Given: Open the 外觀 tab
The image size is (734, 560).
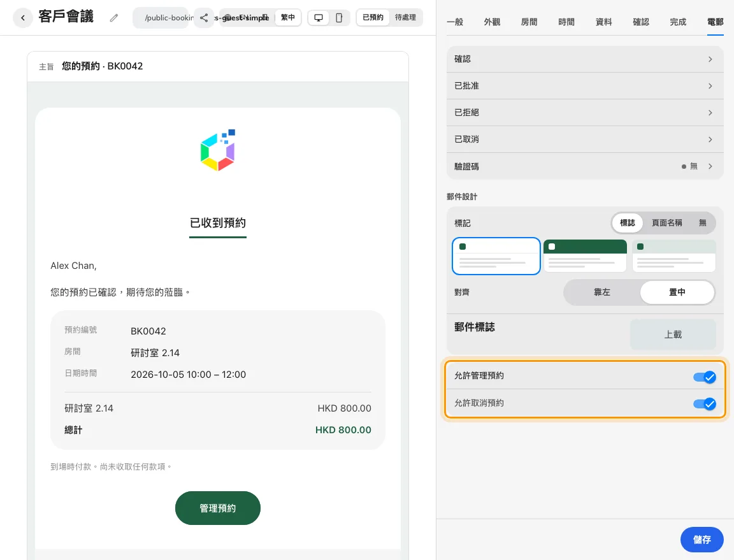Looking at the screenshot, I should click(x=492, y=22).
